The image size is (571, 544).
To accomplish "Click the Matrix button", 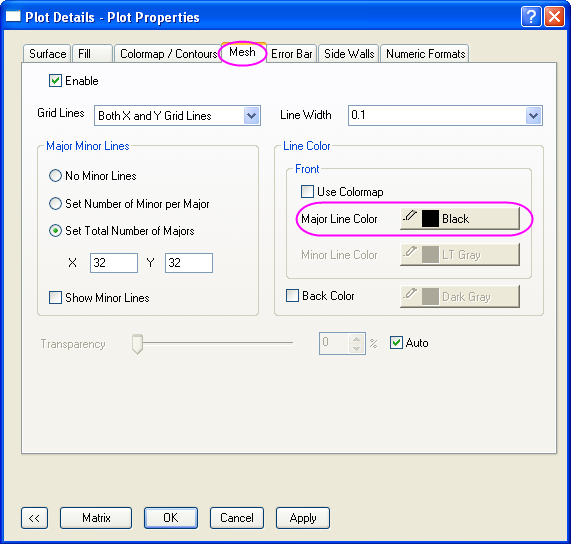I will pos(96,518).
